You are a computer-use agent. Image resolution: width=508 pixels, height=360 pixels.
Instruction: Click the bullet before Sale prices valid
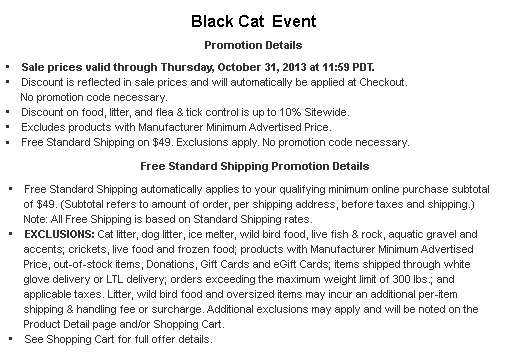click(x=8, y=67)
